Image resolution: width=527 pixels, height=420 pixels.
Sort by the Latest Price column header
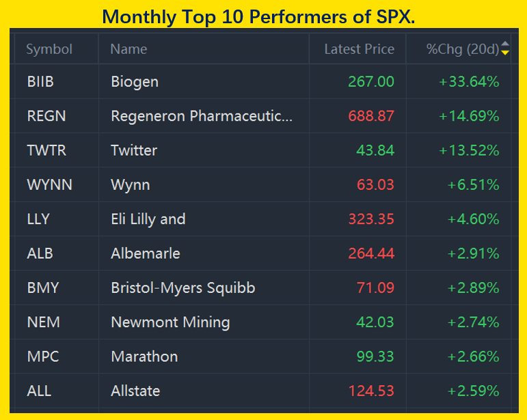(x=359, y=49)
